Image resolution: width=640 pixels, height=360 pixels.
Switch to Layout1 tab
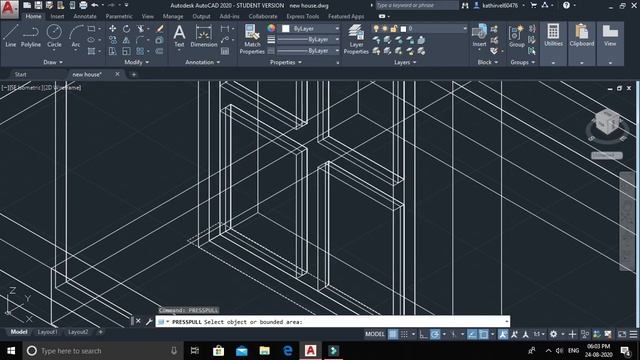[x=47, y=332]
